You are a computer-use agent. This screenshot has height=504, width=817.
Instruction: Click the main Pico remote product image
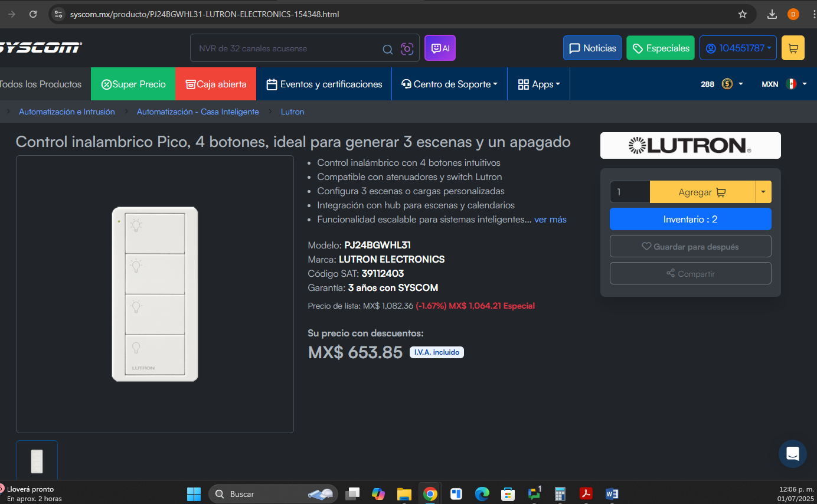coord(155,294)
